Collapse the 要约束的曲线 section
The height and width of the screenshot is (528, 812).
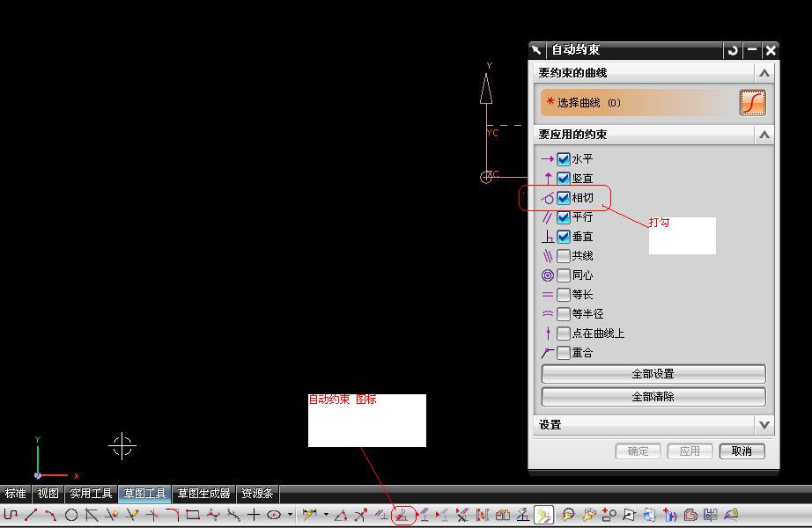click(764, 73)
